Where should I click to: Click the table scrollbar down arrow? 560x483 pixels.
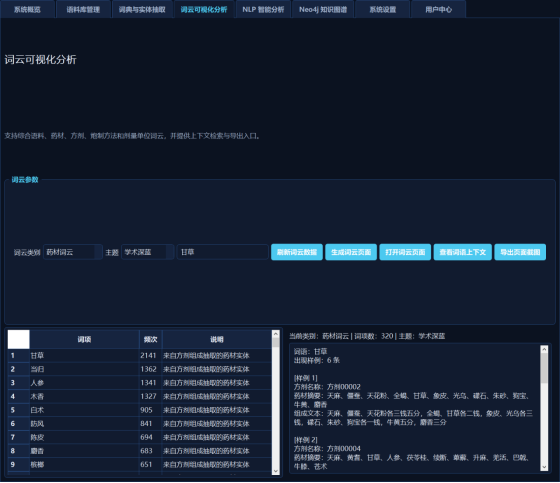pyautogui.click(x=275, y=471)
